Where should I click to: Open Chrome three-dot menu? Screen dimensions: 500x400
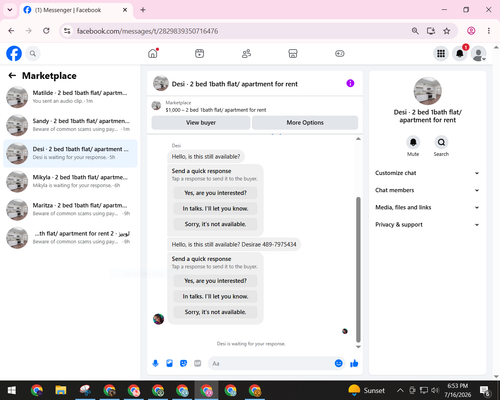[489, 31]
